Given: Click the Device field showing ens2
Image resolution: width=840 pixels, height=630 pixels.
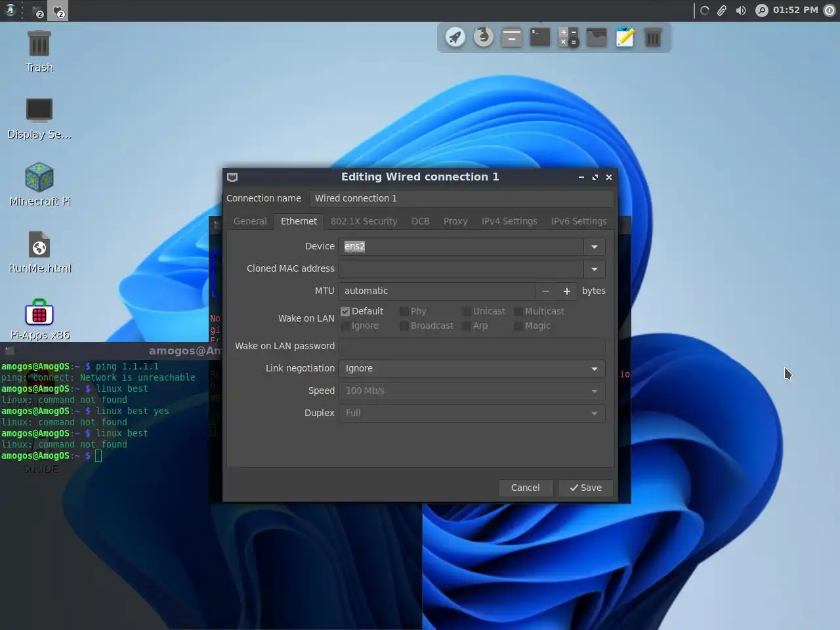Looking at the screenshot, I should click(x=461, y=247).
